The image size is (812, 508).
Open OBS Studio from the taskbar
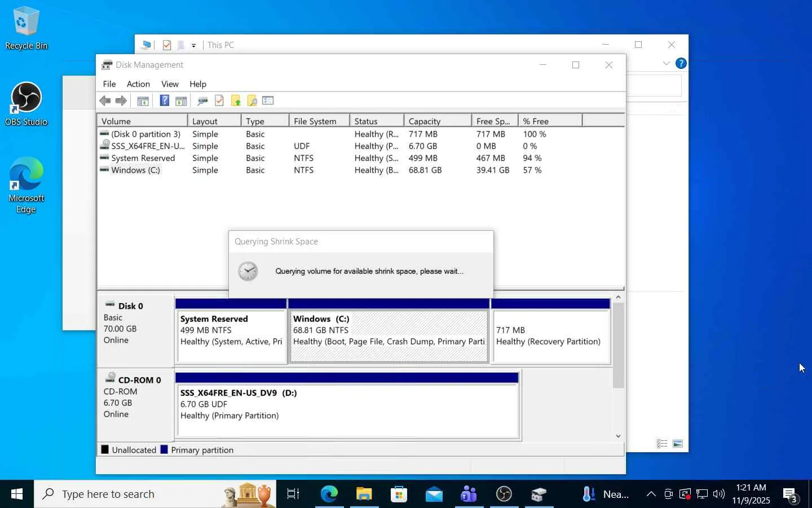[504, 494]
